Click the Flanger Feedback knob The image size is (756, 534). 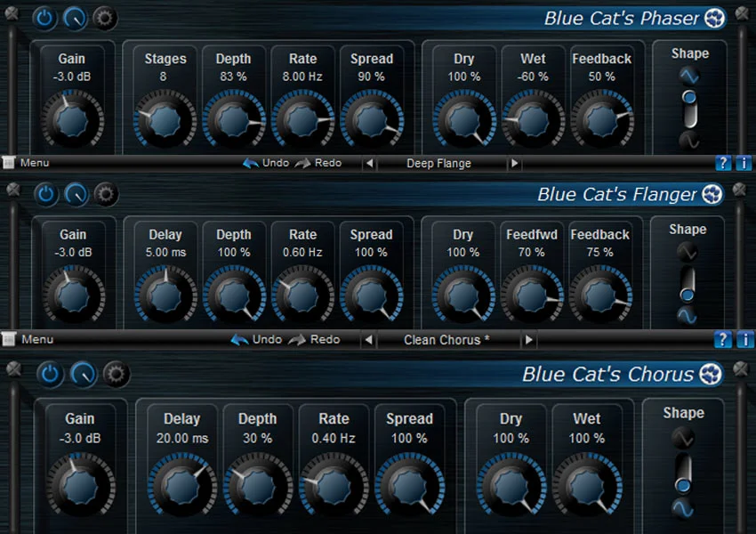pyautogui.click(x=600, y=295)
